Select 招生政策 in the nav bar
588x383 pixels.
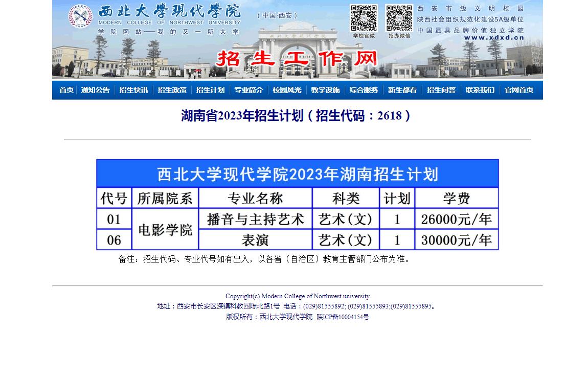click(x=172, y=90)
